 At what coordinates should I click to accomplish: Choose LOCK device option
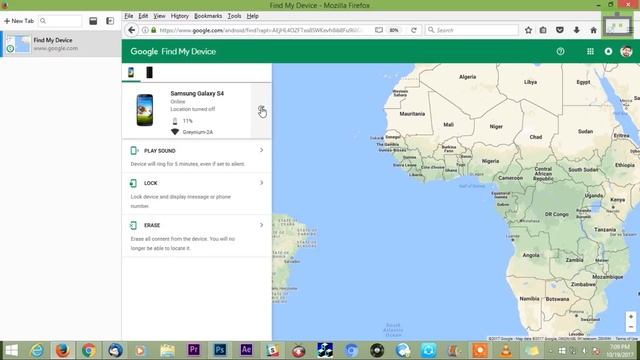point(197,194)
